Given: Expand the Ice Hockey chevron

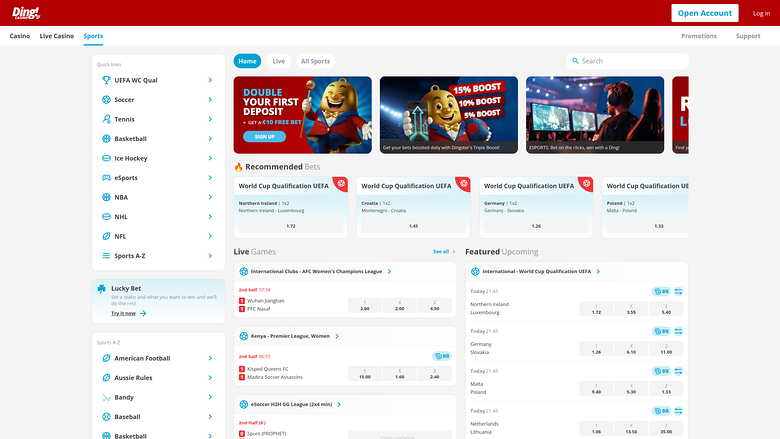Looking at the screenshot, I should point(210,158).
